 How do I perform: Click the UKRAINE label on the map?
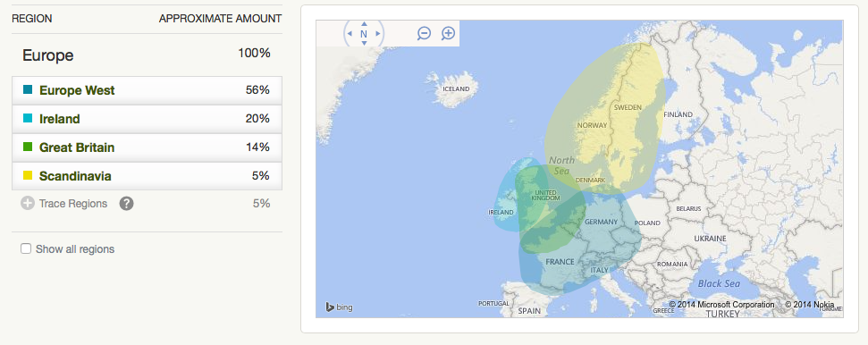pos(711,239)
